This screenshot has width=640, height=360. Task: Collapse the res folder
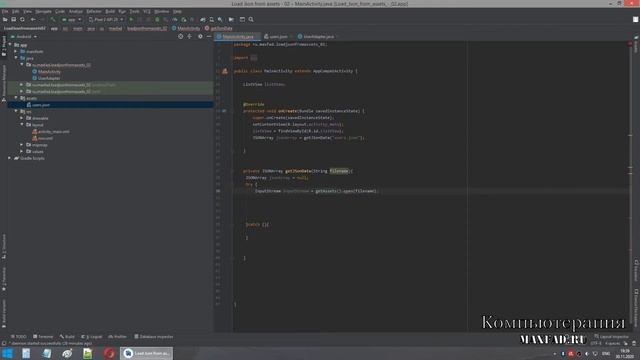pyautogui.click(x=16, y=111)
